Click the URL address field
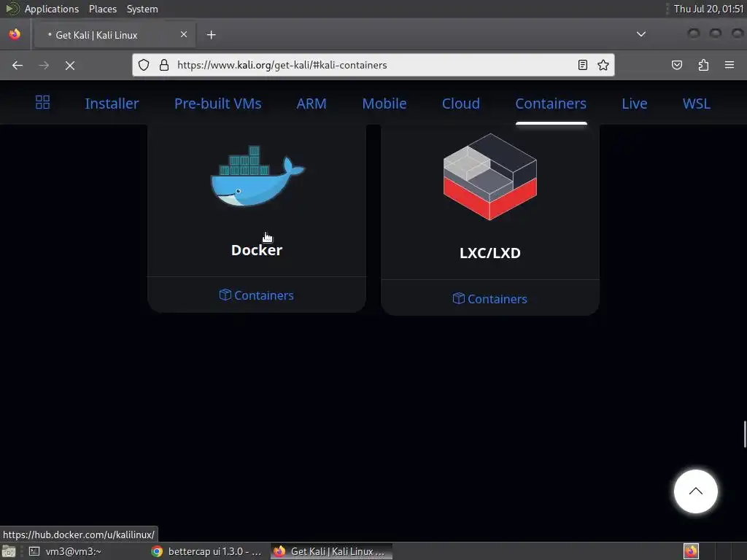Image resolution: width=747 pixels, height=560 pixels. point(373,65)
